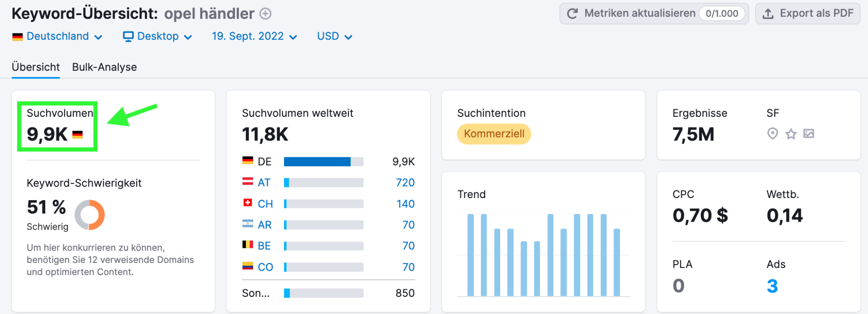868x314 pixels.
Task: Open the Desktop device dropdown
Action: coord(157,37)
